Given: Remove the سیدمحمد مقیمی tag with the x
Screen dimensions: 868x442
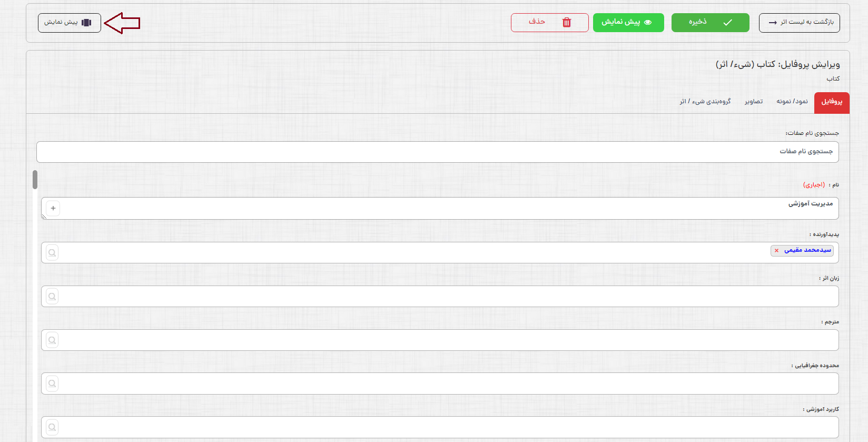Looking at the screenshot, I should (x=776, y=251).
